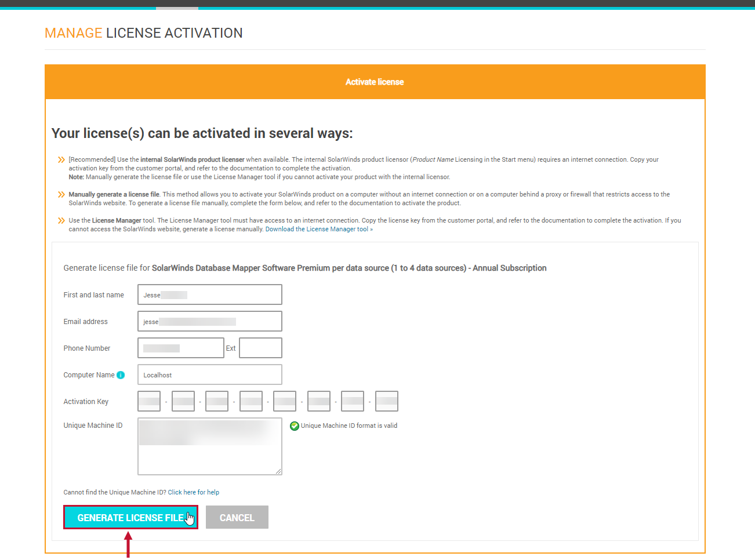755x560 pixels.
Task: Focus the Computer Name field containing Localhost
Action: 209,374
